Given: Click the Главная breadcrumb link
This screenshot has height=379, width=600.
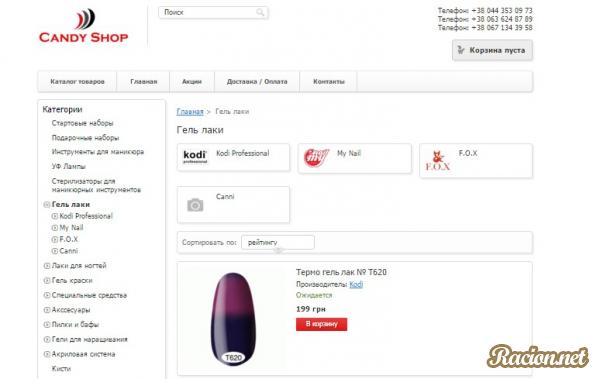Looking at the screenshot, I should [190, 111].
